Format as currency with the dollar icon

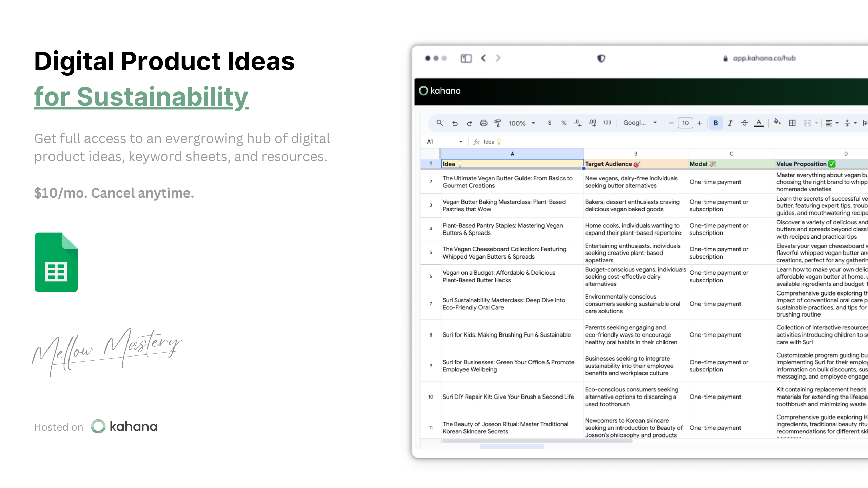point(550,123)
